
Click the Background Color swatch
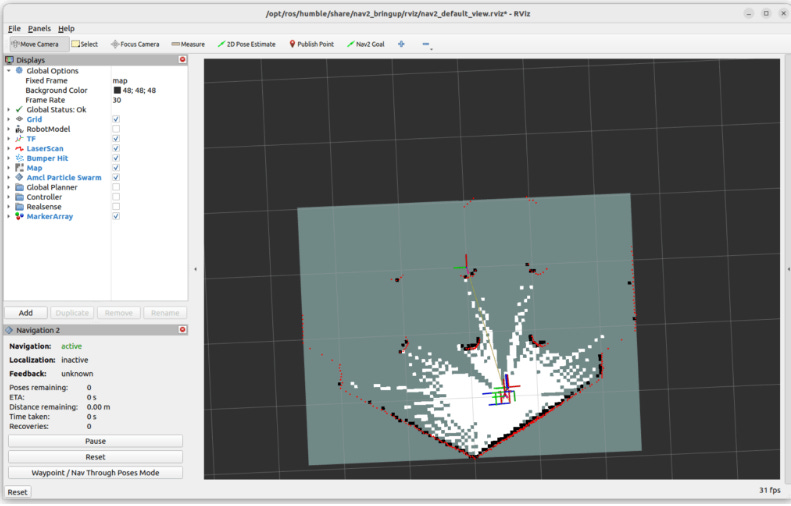coord(117,90)
